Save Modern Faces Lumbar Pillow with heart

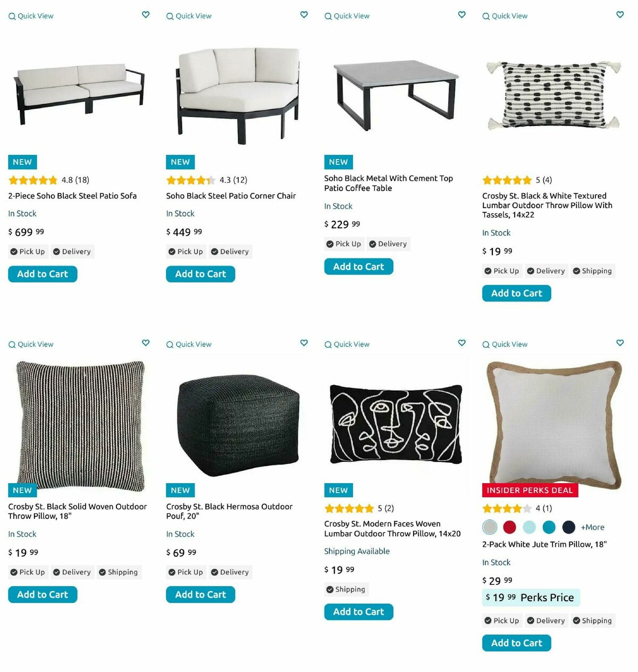click(x=462, y=343)
